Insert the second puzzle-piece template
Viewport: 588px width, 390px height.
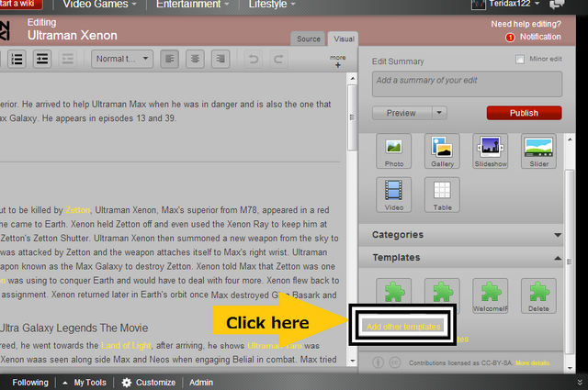(x=442, y=292)
